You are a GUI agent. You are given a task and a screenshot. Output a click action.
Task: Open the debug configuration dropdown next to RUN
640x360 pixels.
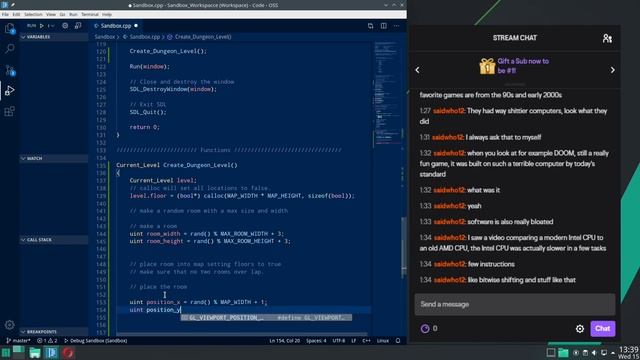coord(51,26)
